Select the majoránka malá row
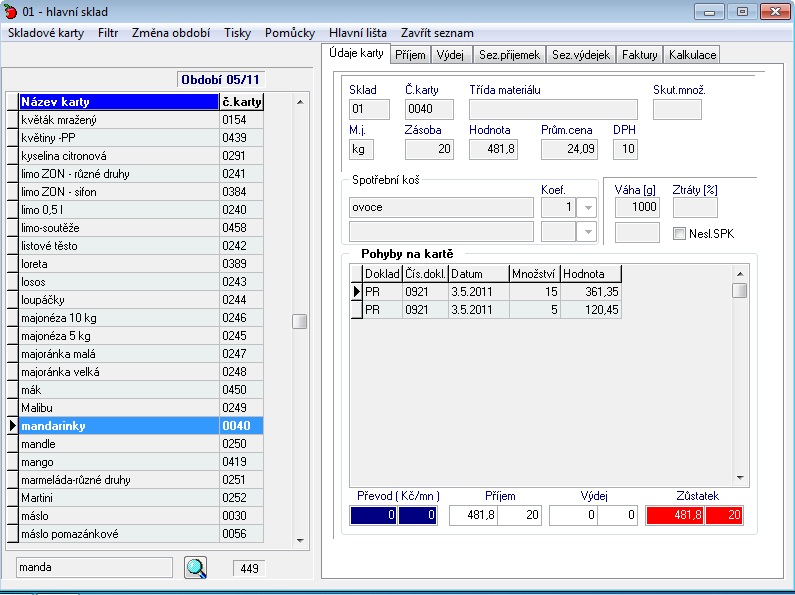The width and height of the screenshot is (795, 595). point(141,354)
